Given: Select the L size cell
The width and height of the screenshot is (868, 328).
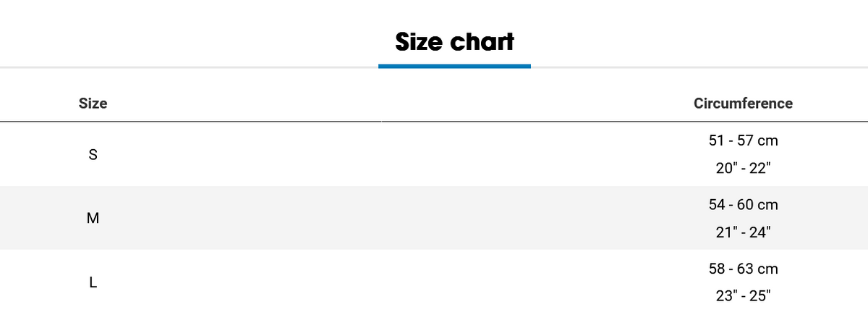Looking at the screenshot, I should [x=93, y=282].
